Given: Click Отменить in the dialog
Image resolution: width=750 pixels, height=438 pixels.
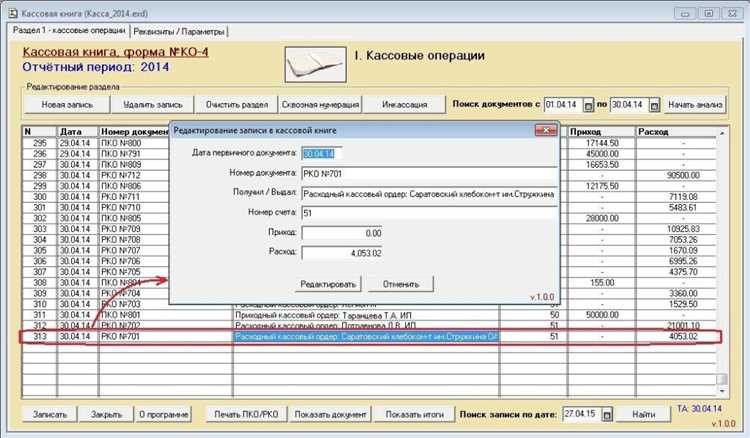Looking at the screenshot, I should [x=401, y=284].
